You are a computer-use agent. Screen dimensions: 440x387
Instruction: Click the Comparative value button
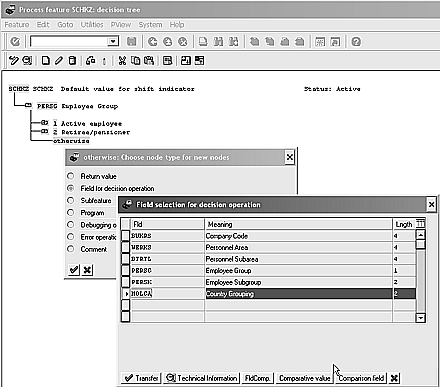[x=305, y=378]
